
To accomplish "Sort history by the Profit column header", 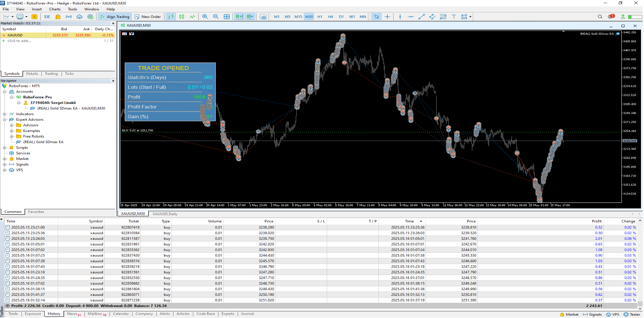I will pos(597,221).
